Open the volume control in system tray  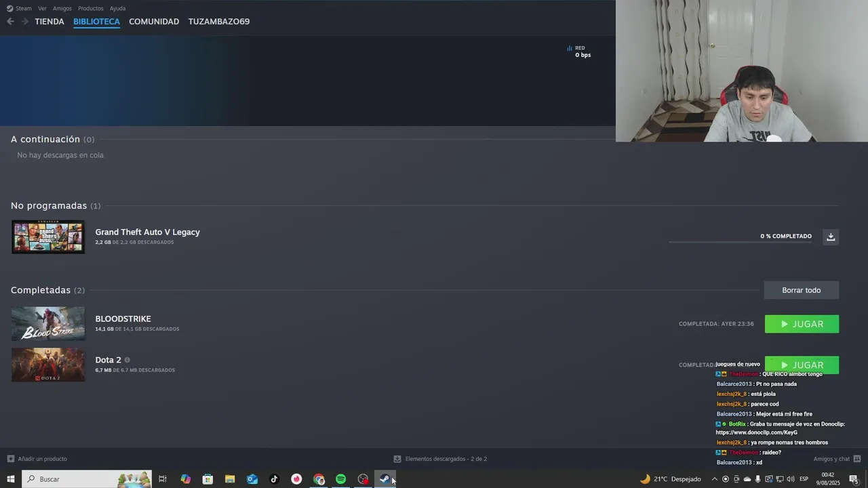[790, 479]
